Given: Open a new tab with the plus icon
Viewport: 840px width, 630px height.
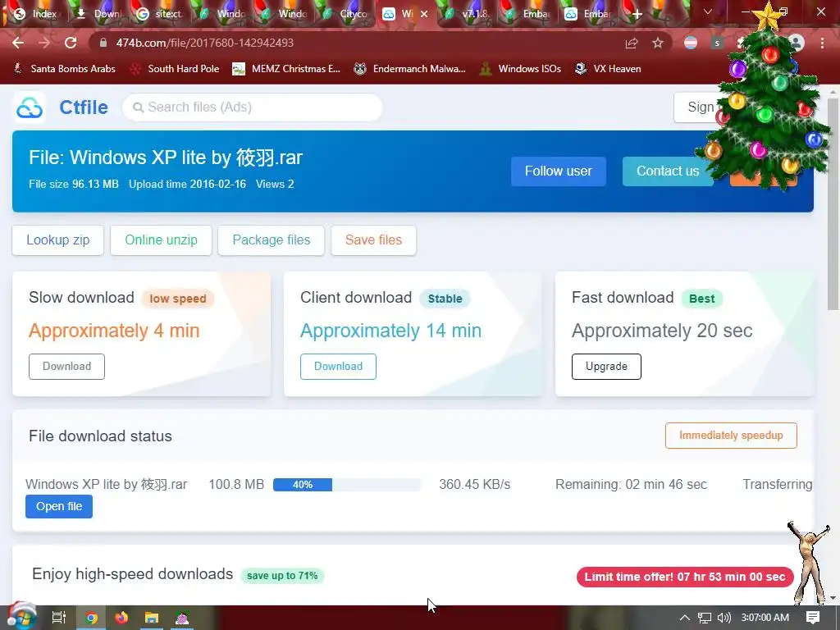Looking at the screenshot, I should click(637, 14).
